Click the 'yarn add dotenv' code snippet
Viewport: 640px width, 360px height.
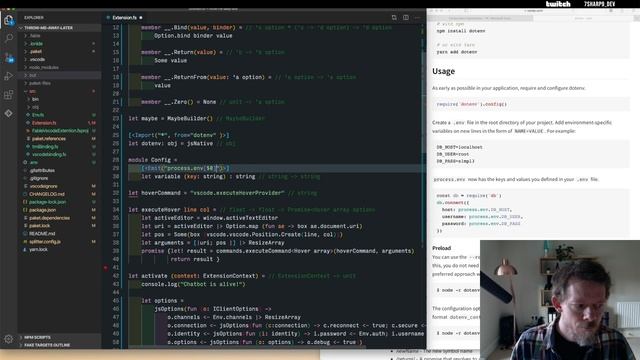pos(457,52)
